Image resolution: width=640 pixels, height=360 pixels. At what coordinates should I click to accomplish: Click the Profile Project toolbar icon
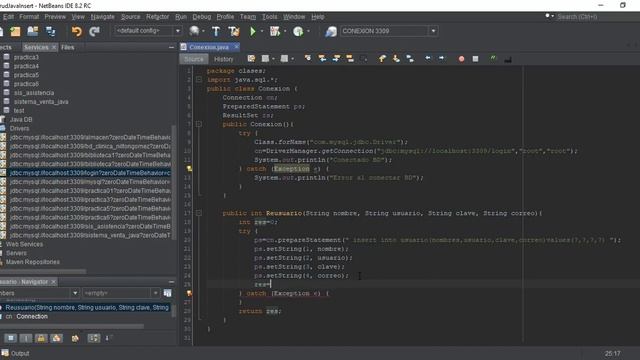pos(298,31)
